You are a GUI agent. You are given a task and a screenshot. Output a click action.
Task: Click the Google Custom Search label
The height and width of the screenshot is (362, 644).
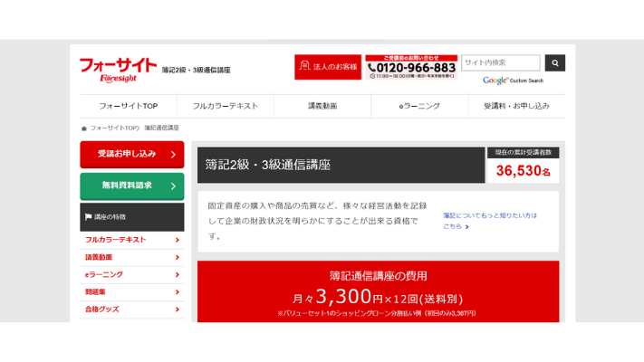pyautogui.click(x=513, y=81)
